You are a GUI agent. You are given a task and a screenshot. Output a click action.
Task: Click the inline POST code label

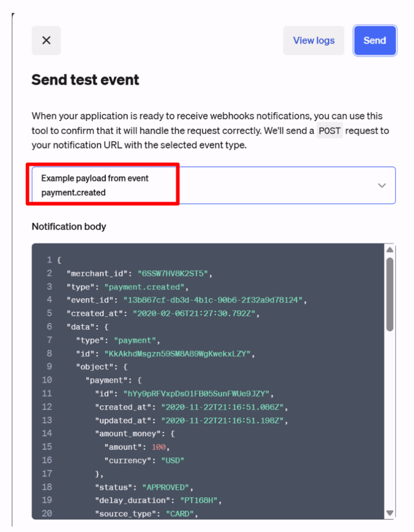(x=330, y=130)
